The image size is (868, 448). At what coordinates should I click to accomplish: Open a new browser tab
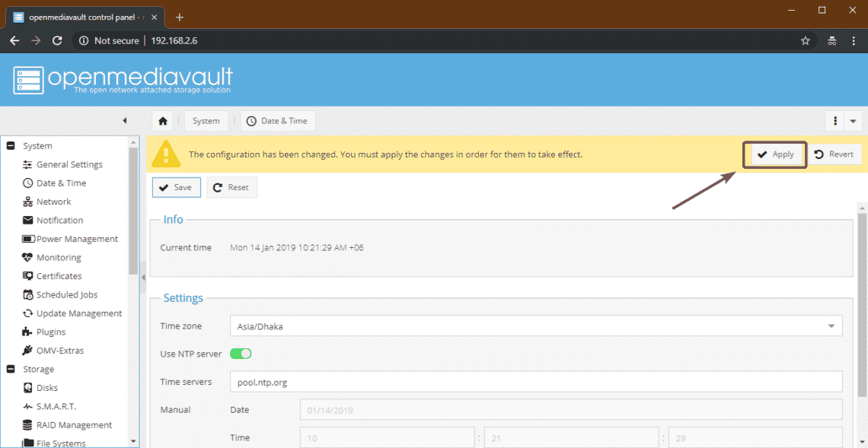(180, 17)
